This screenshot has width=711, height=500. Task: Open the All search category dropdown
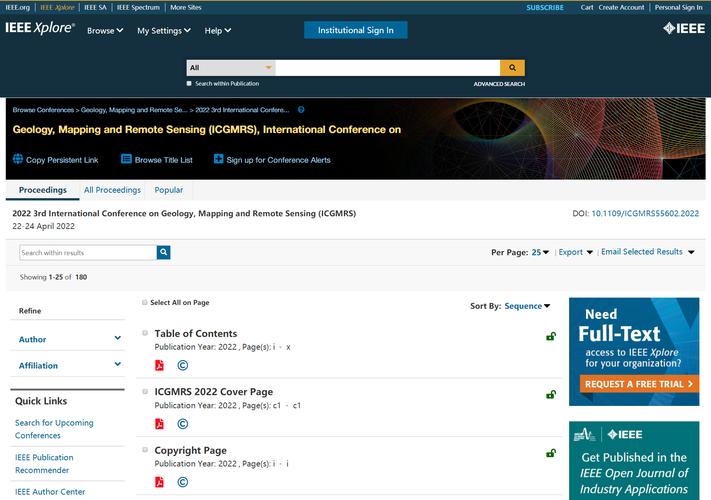point(230,68)
